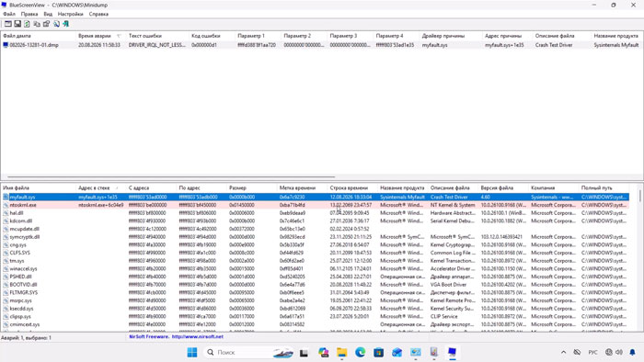The height and width of the screenshot is (362, 644).
Task: Click the Exit toolbar icon
Action: 65,24
